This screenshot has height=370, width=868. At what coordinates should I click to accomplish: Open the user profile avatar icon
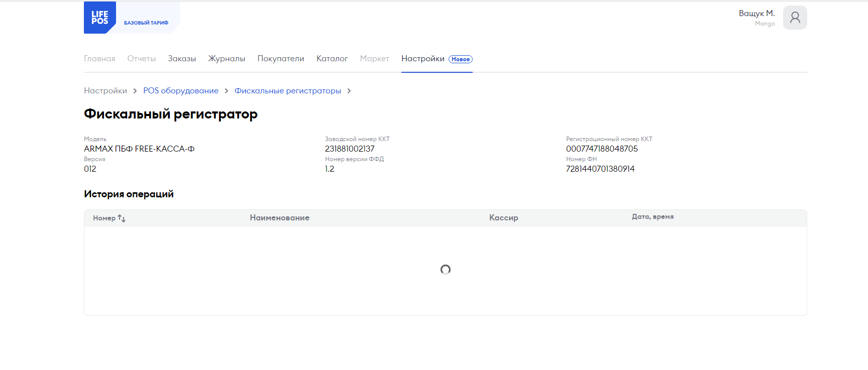point(795,18)
